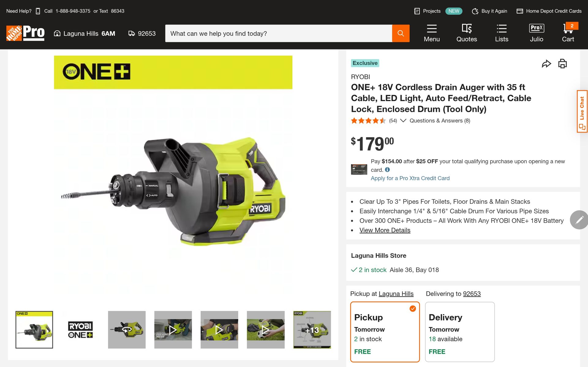Open the hamburger Menu

(432, 33)
